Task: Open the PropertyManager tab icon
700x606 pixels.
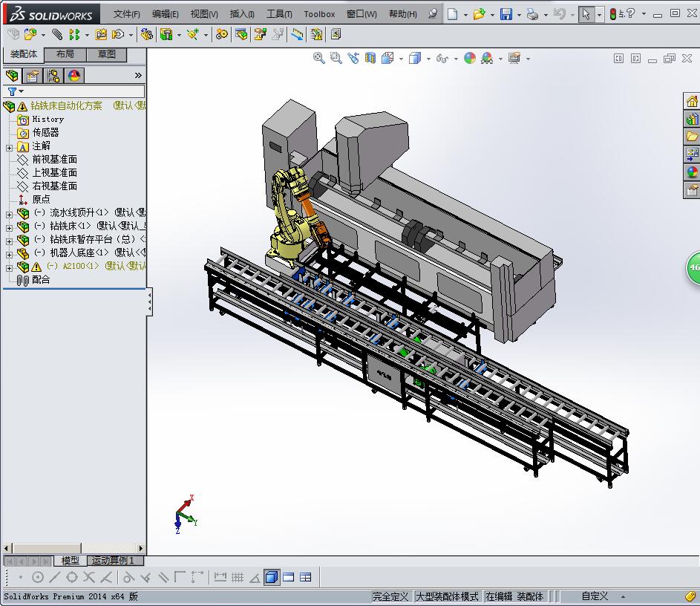Action: [33, 76]
